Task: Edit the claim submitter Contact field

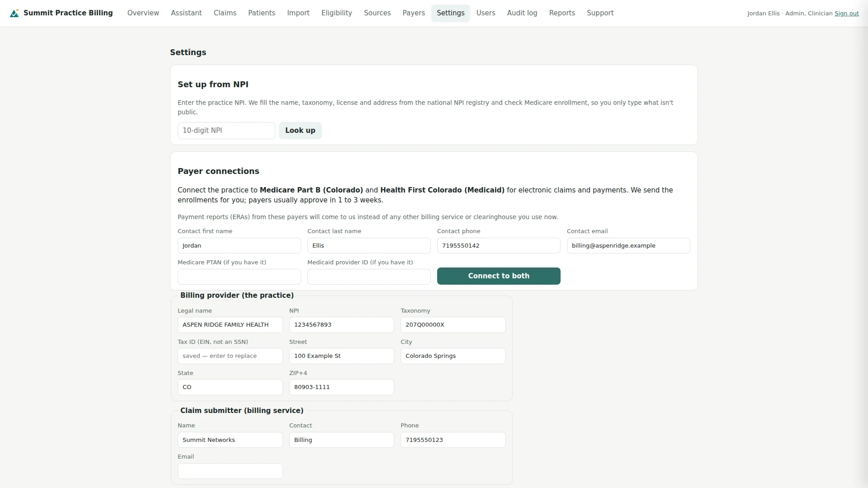Action: (x=341, y=440)
